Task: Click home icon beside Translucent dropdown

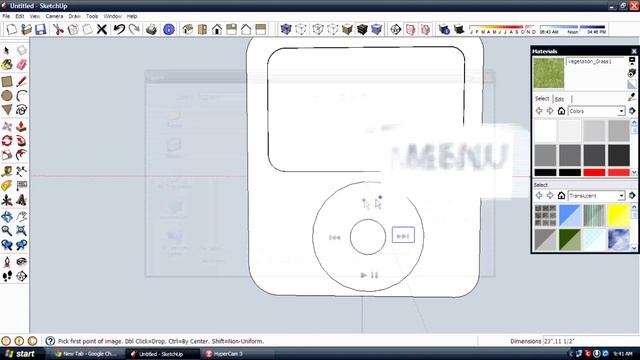Action: pos(561,196)
